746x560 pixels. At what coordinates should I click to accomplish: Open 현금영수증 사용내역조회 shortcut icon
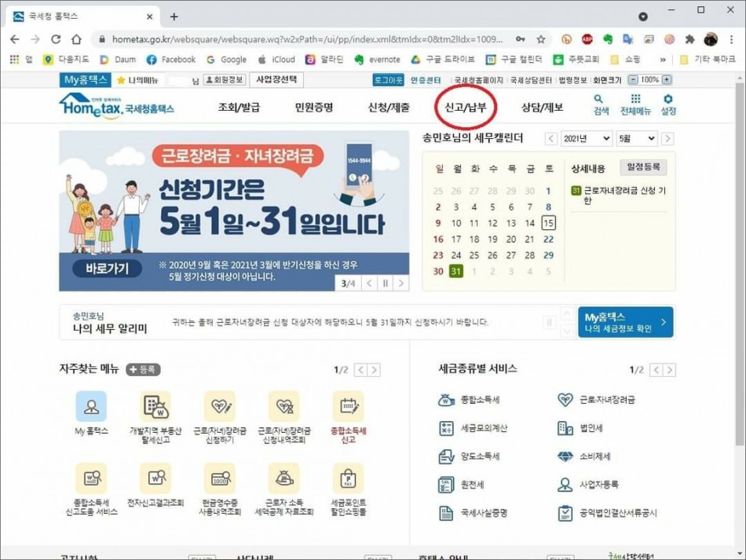(x=219, y=478)
